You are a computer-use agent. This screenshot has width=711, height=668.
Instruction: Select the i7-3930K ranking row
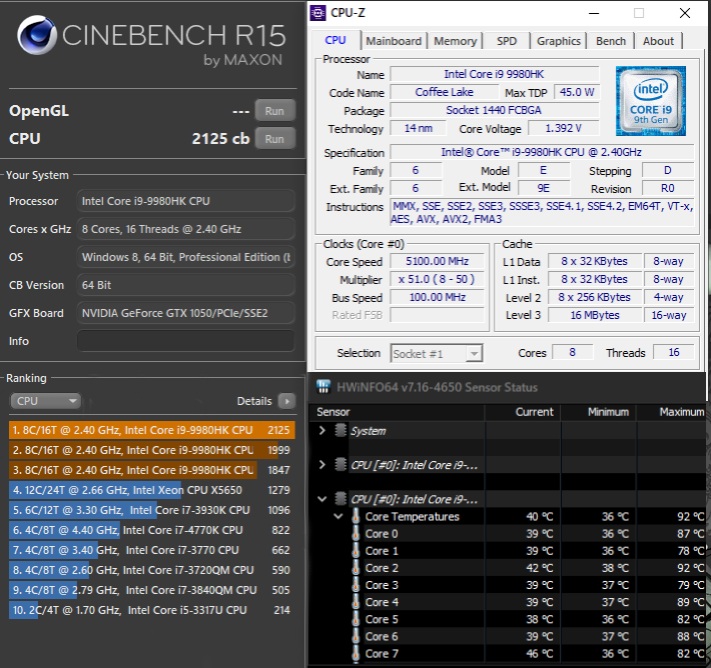coord(152,510)
